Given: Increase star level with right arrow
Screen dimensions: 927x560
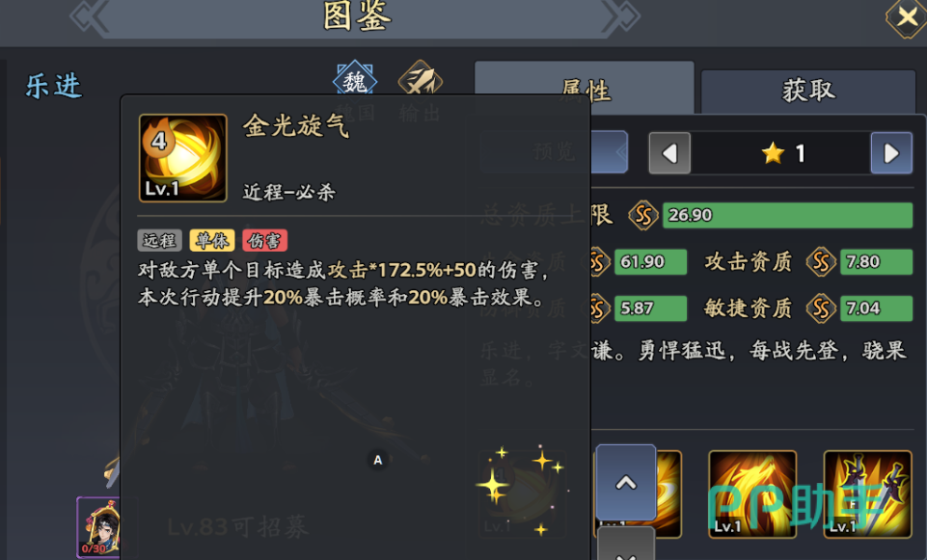Looking at the screenshot, I should pos(891,153).
